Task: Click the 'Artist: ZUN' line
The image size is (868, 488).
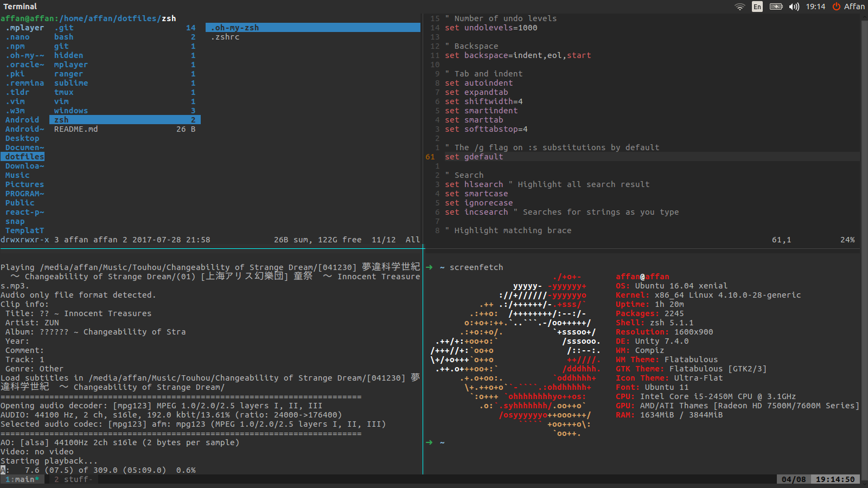Action: [32, 323]
